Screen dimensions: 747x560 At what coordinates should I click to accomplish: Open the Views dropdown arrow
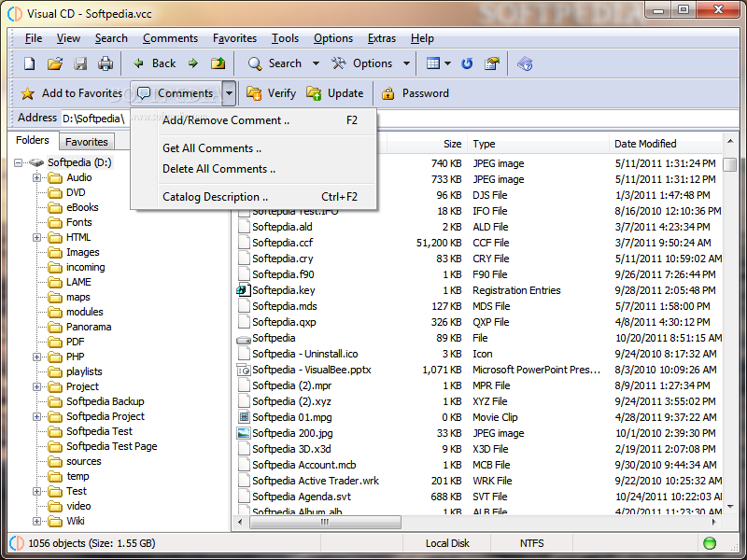click(x=447, y=63)
